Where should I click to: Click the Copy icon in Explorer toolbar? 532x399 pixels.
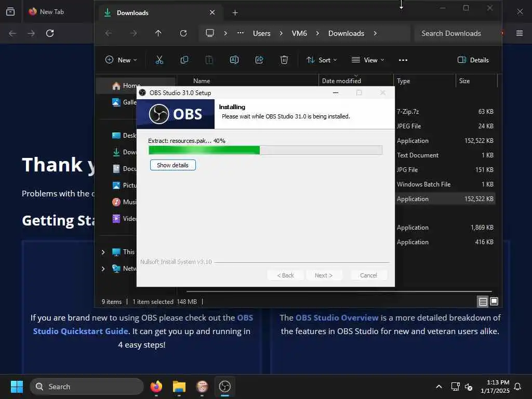pyautogui.click(x=184, y=60)
